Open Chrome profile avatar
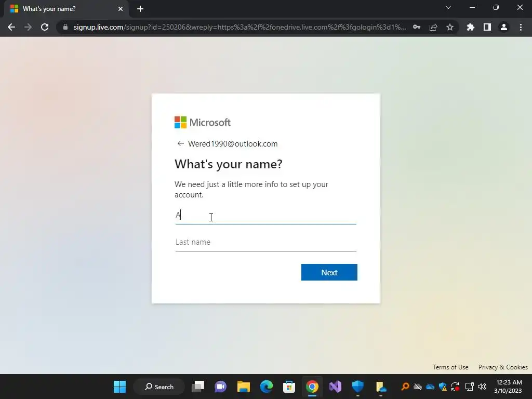 coord(504,27)
